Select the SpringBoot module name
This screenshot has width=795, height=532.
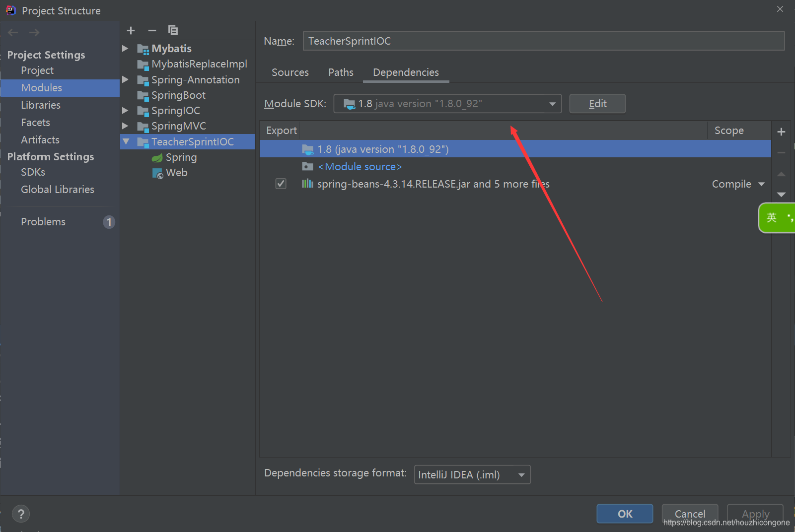(x=178, y=95)
